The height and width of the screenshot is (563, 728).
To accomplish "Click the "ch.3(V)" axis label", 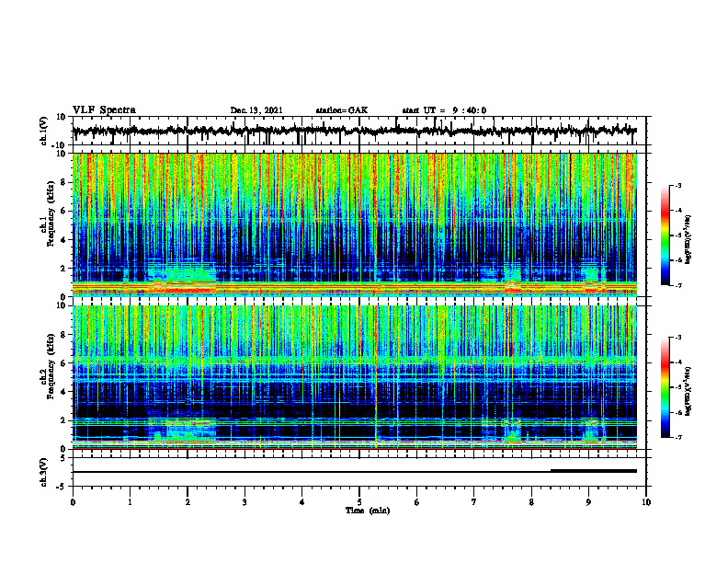I will pos(44,472).
